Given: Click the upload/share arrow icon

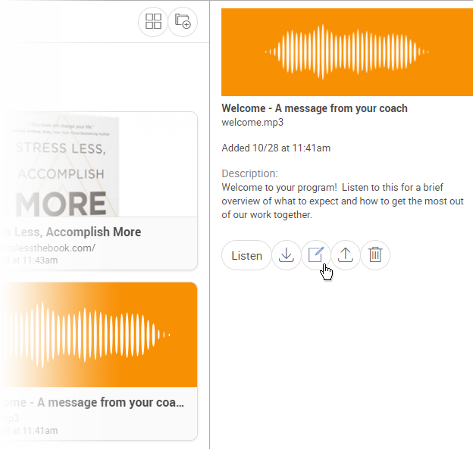Looking at the screenshot, I should click(x=346, y=255).
